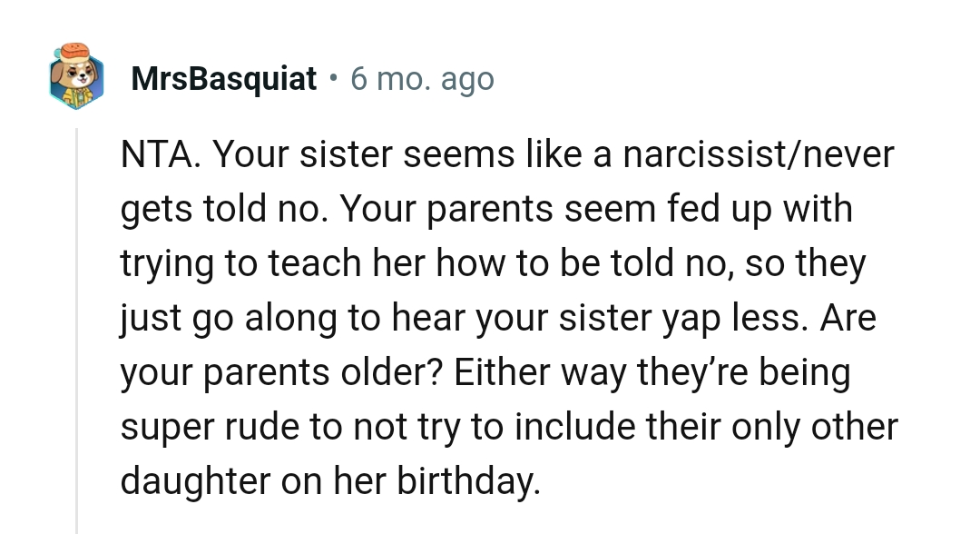Click the thread line below the avatar

pyautogui.click(x=78, y=272)
